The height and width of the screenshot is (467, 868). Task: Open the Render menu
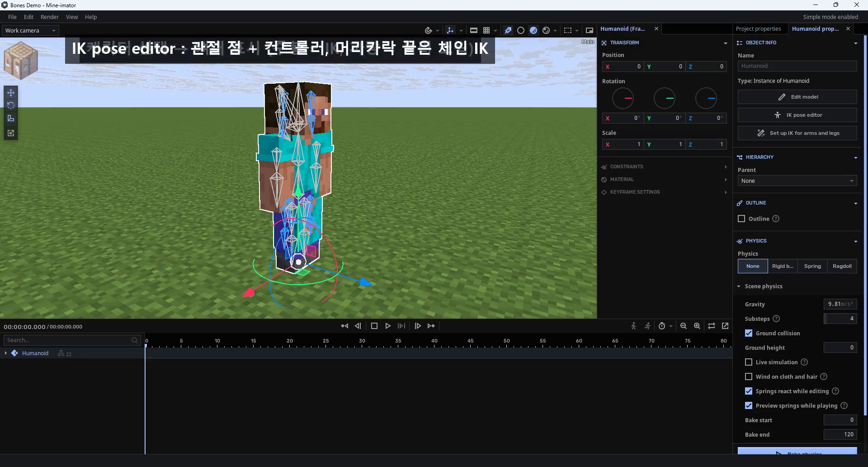coord(49,17)
